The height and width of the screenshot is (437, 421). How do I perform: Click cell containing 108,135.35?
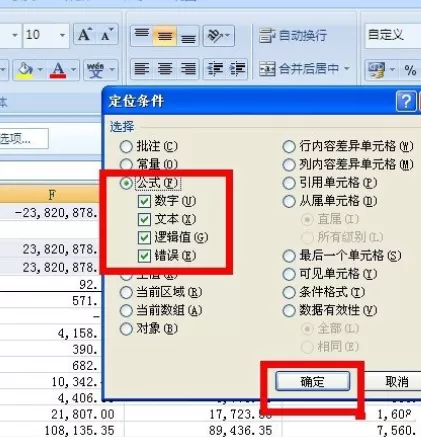click(62, 430)
